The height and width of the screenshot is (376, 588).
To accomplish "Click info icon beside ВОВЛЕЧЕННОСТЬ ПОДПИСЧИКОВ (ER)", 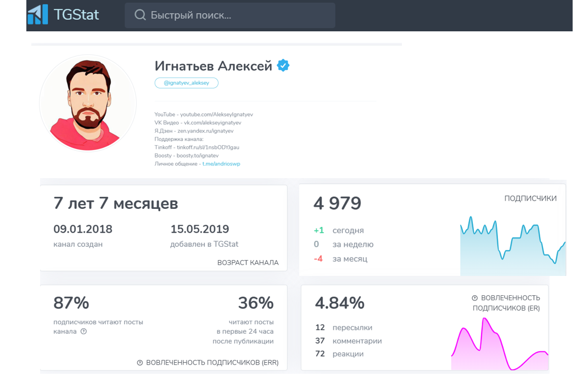I will coord(474,298).
